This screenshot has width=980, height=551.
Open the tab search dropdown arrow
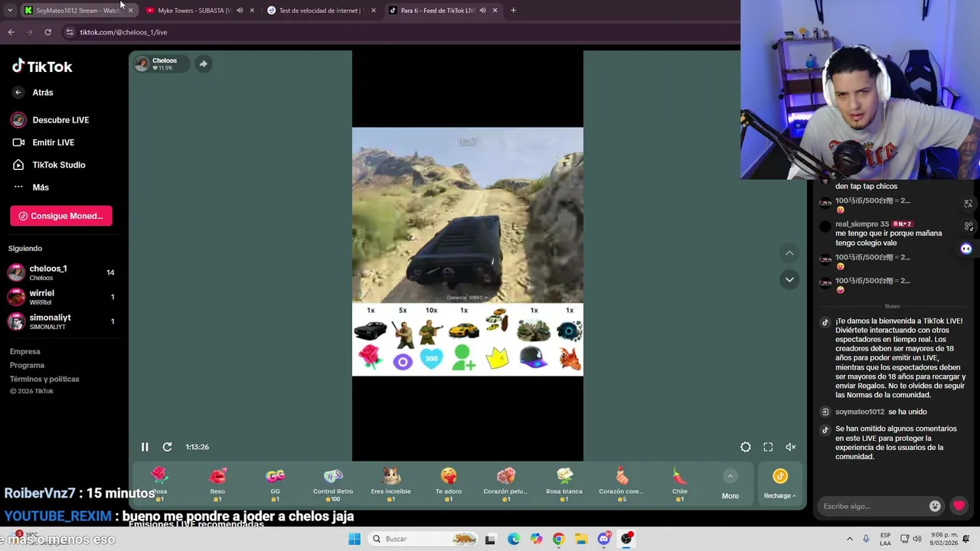coord(11,11)
